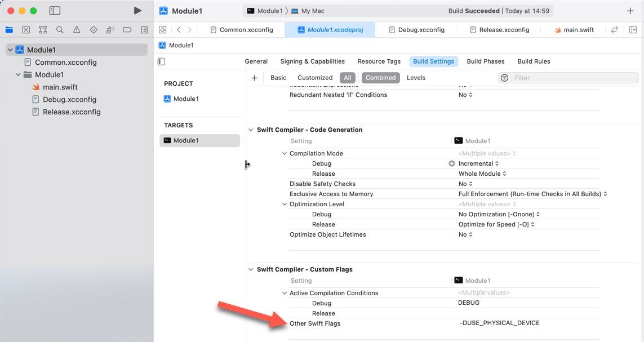Screen dimensions: 644x342
Task: Collapse Optimization Level setting
Action: pyautogui.click(x=284, y=204)
